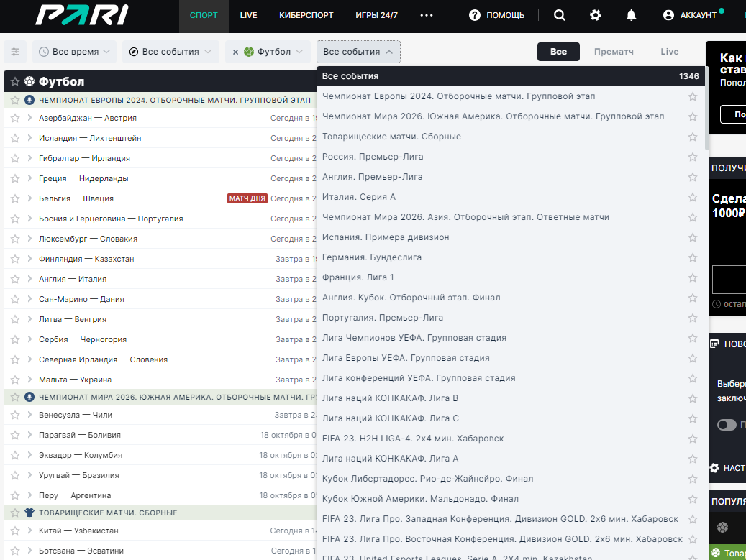Open Босния и Герцеговина — Португалия match
This screenshot has height=560, width=746.
[111, 219]
